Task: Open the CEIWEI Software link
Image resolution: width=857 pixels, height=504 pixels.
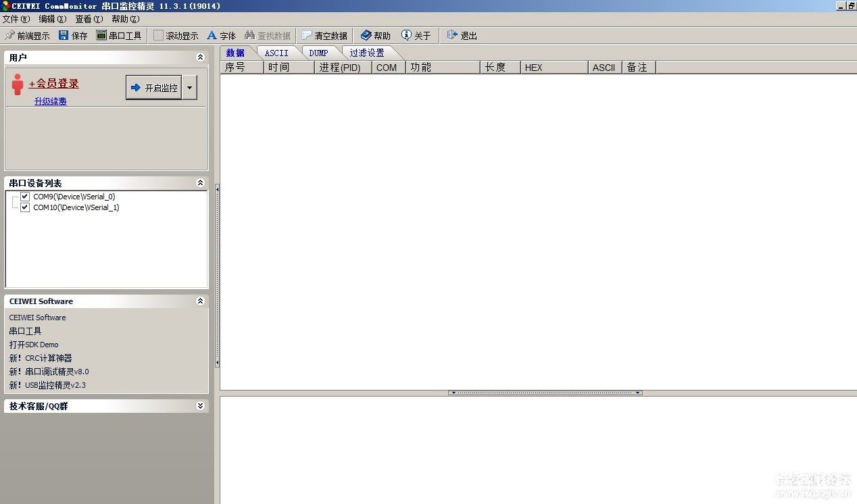Action: [38, 318]
